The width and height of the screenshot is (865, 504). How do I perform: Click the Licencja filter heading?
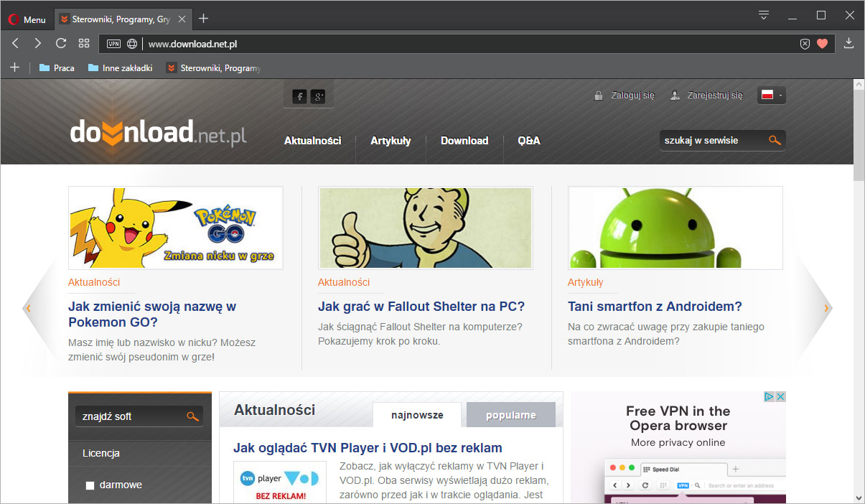coord(101,453)
